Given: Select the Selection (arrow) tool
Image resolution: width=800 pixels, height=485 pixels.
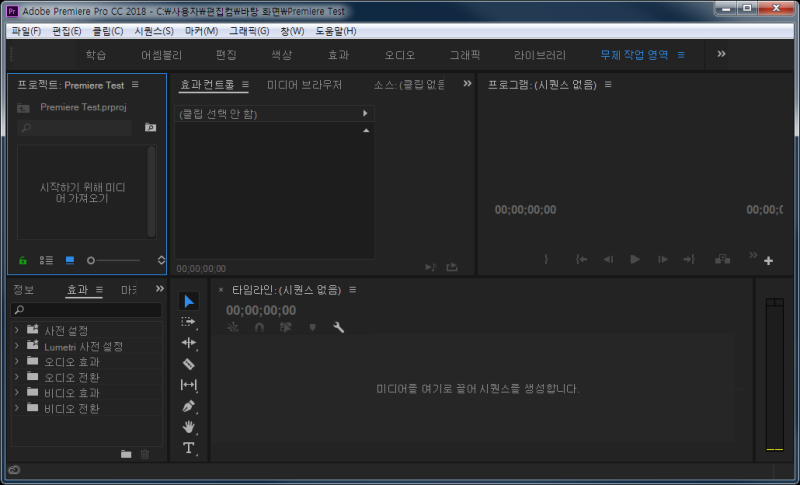Looking at the screenshot, I should [x=188, y=301].
